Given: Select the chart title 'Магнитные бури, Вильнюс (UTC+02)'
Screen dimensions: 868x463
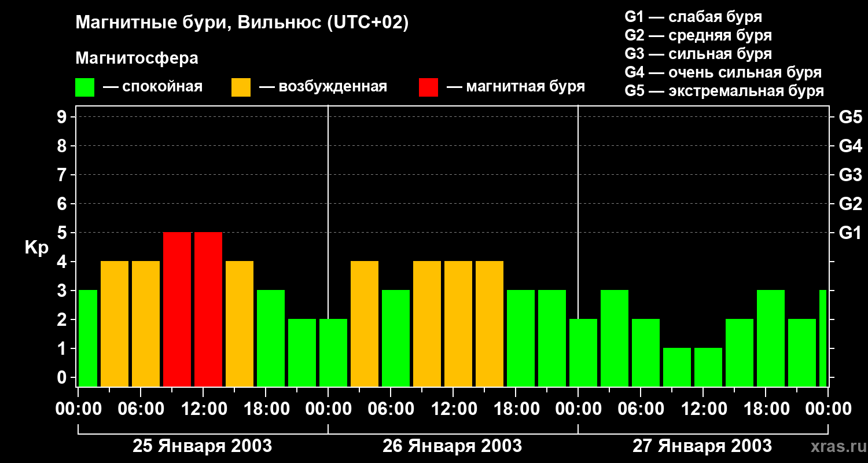Looking at the screenshot, I should coord(242,24).
